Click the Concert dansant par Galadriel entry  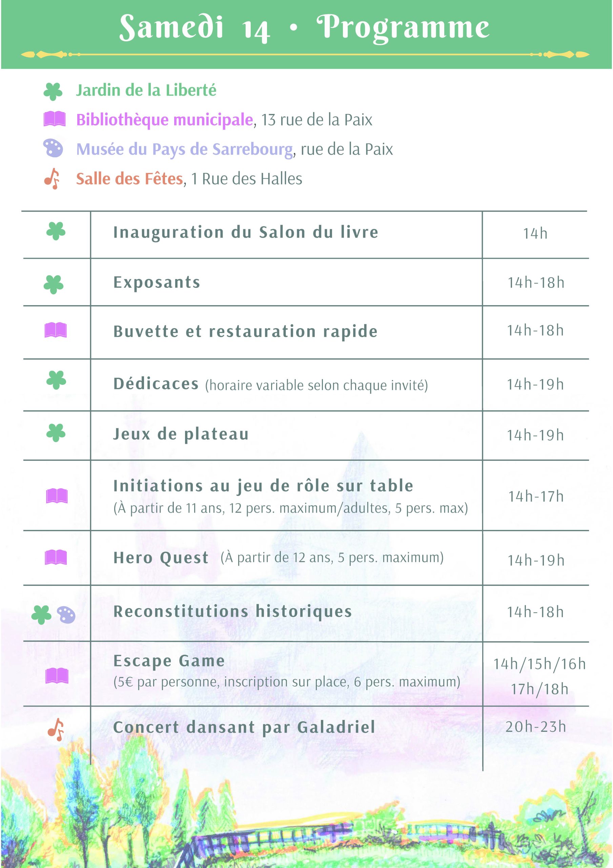point(244,727)
